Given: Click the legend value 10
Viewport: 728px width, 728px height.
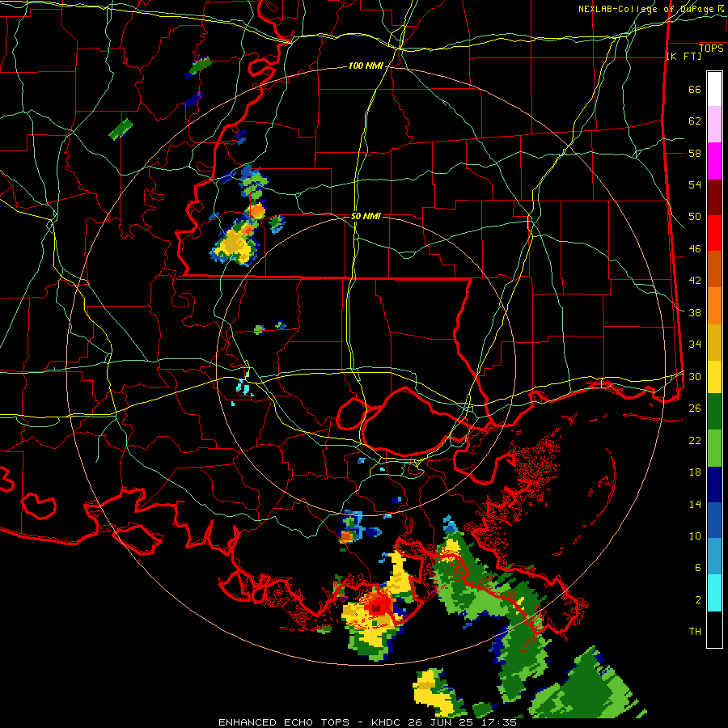Looking at the screenshot, I should pos(695,536).
